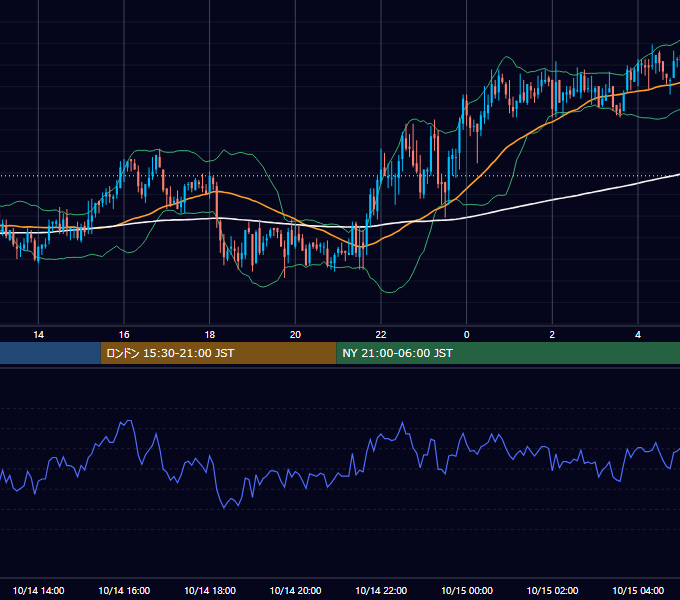680x600 pixels.
Task: Click the 10/14 20:00 timestamp label
Action: [x=295, y=590]
